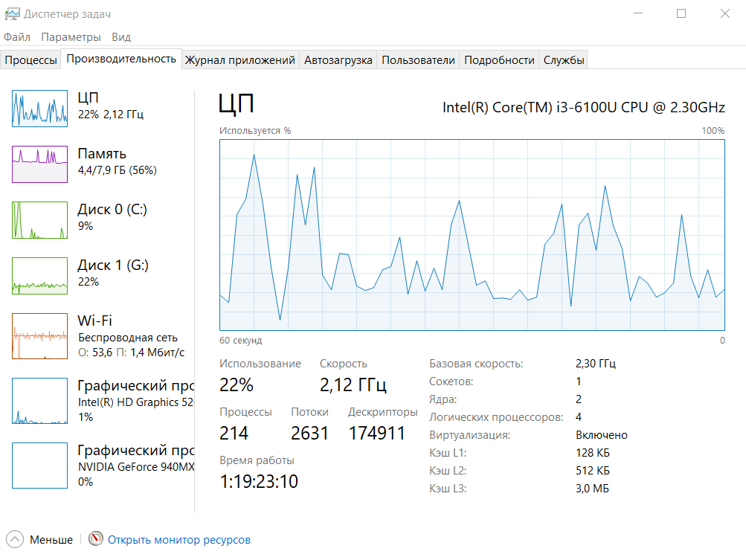Open the Параметры menu

[72, 36]
